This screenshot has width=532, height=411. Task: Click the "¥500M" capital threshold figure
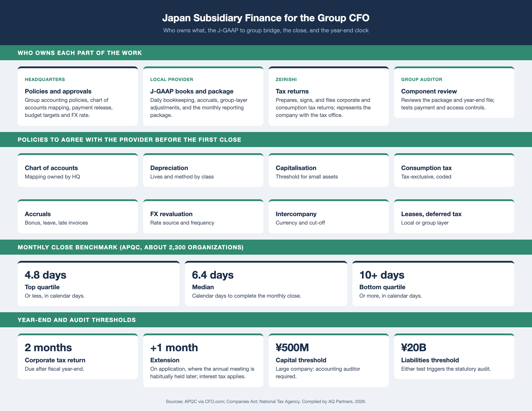(292, 347)
